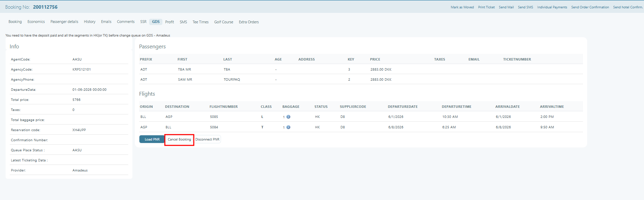This screenshot has width=644, height=200.
Task: Open Individual Payments from top bar
Action: (552, 7)
